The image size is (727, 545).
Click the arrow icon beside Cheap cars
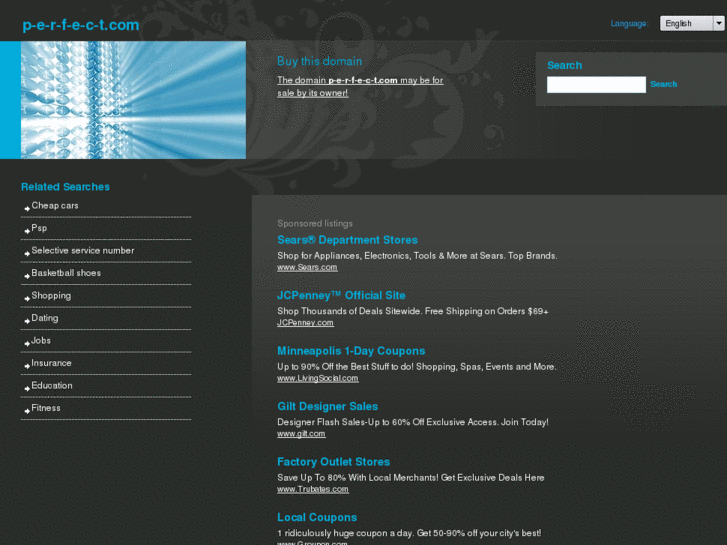[27, 209]
